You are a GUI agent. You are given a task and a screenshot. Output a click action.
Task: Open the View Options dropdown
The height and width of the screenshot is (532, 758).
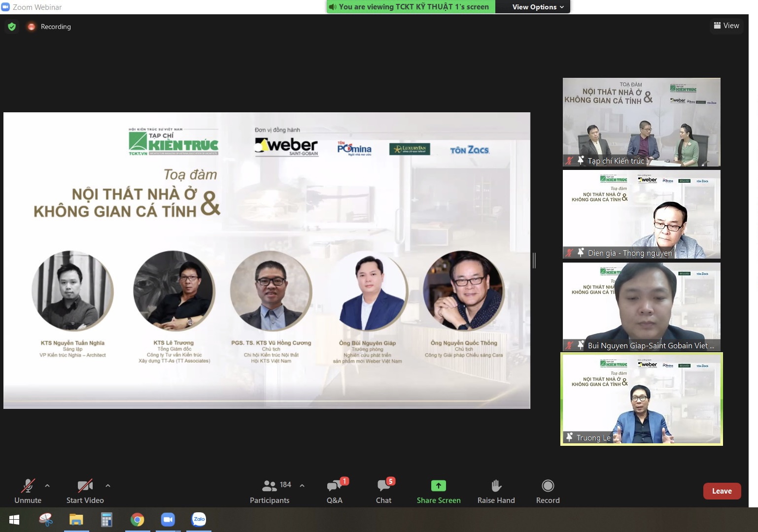click(x=537, y=7)
